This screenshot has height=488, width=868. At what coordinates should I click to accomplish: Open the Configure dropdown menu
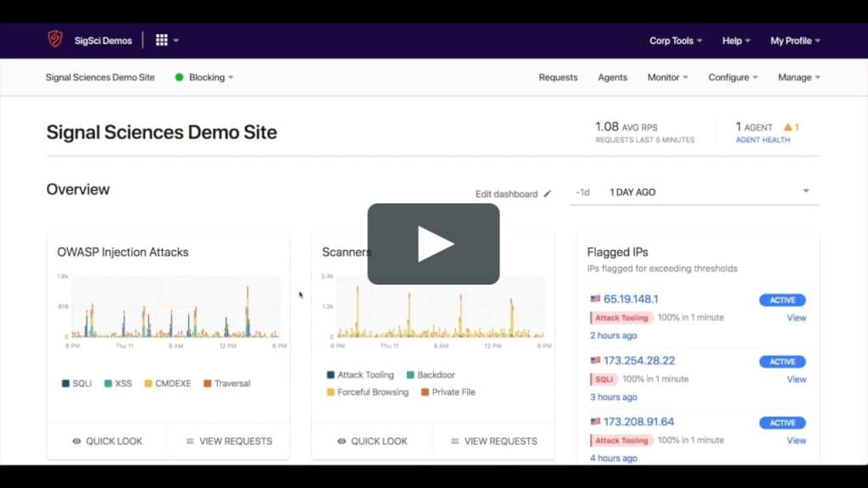point(733,77)
